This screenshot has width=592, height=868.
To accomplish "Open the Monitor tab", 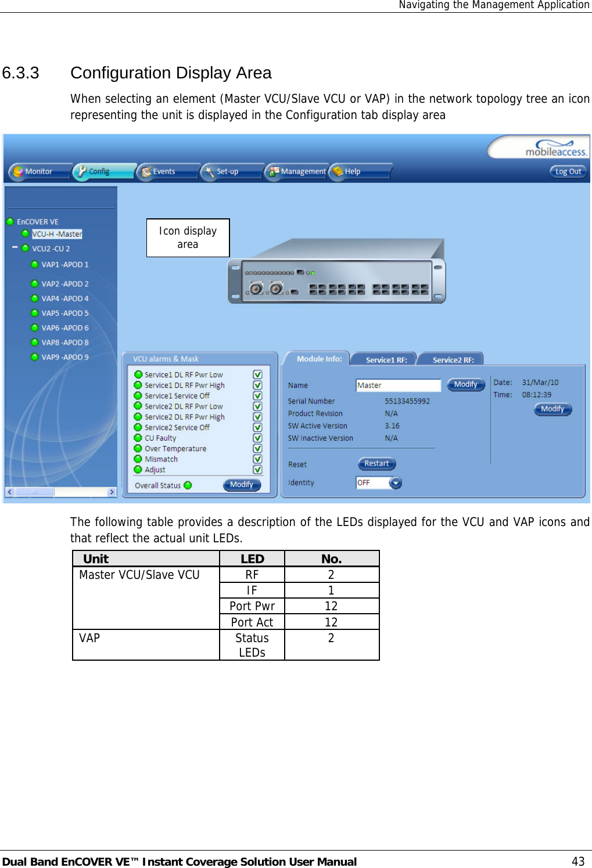I will pos(40,172).
